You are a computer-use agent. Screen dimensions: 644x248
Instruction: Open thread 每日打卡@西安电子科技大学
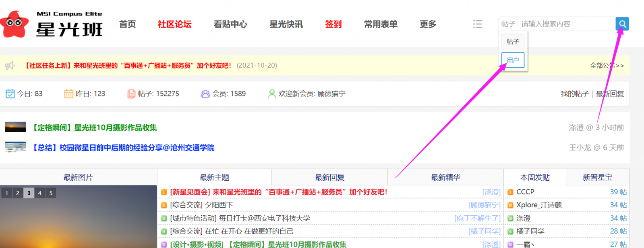(x=264, y=218)
